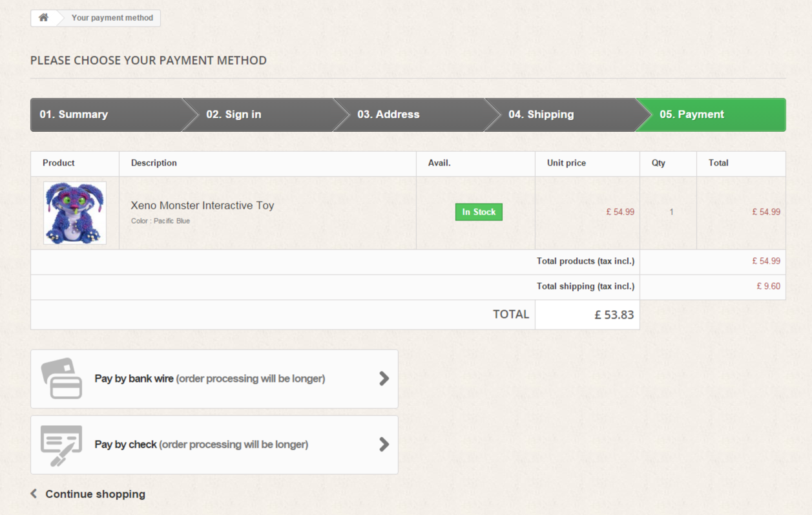Choose Pay by check
This screenshot has height=515, width=812.
tap(201, 445)
